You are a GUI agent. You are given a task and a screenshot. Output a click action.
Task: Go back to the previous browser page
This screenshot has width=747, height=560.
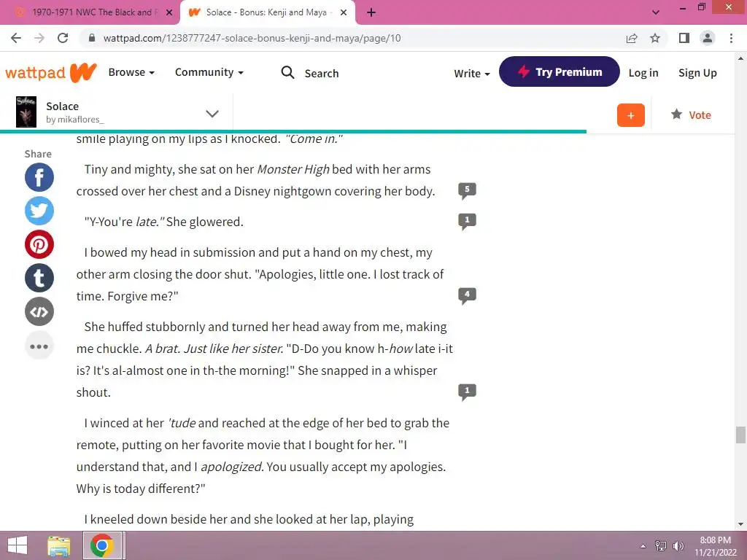(x=16, y=38)
